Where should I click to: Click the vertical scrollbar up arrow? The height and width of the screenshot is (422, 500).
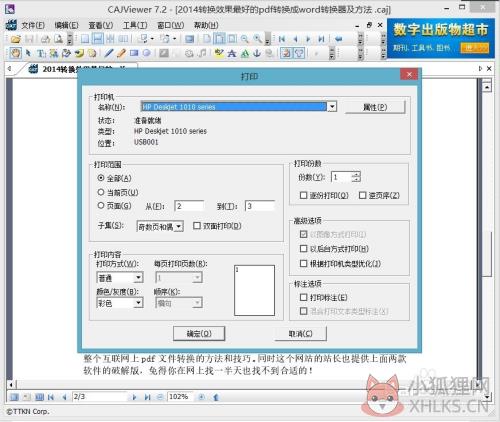coord(487,87)
